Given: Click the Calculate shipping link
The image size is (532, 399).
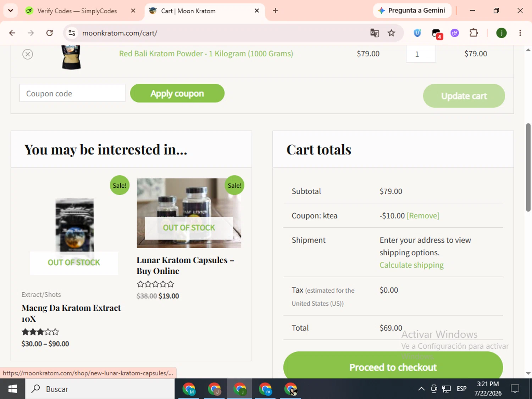Looking at the screenshot, I should 411,265.
